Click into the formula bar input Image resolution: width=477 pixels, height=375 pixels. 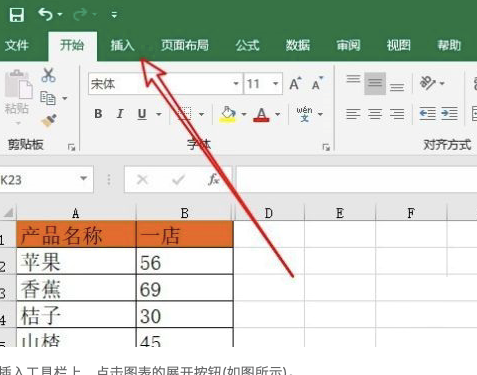point(357,180)
